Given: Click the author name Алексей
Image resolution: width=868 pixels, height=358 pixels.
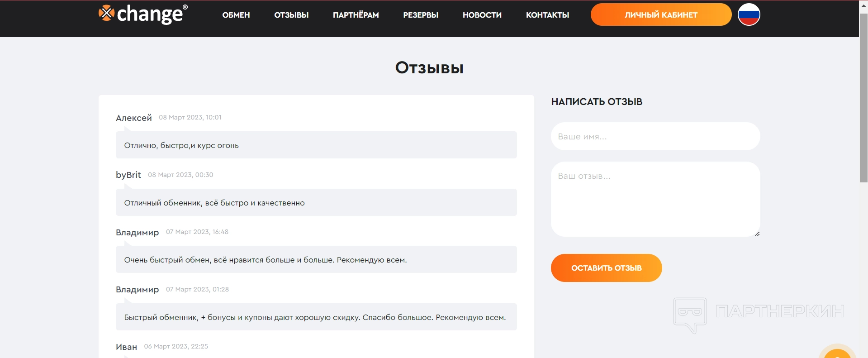Looking at the screenshot, I should pos(134,118).
